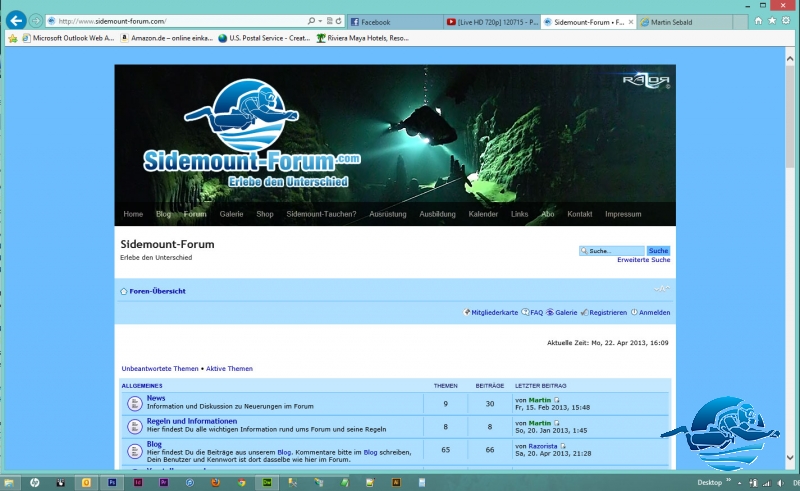
Task: Go back with the browser back arrow
Action: pos(16,20)
